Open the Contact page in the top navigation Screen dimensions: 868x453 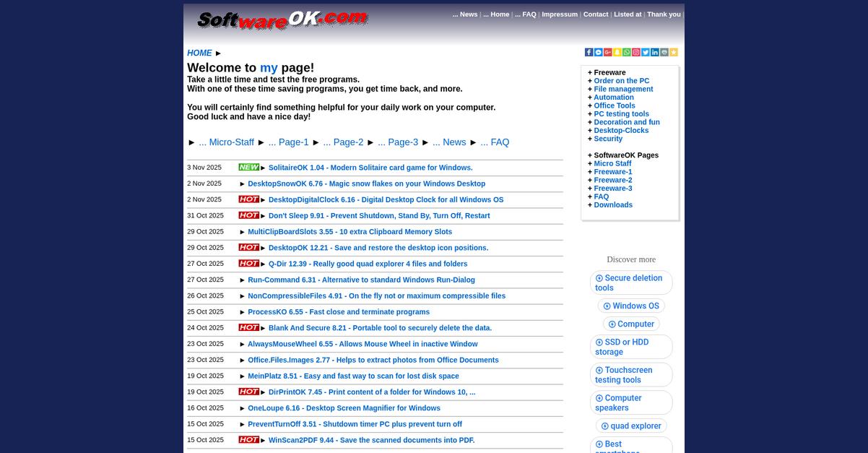click(x=596, y=14)
